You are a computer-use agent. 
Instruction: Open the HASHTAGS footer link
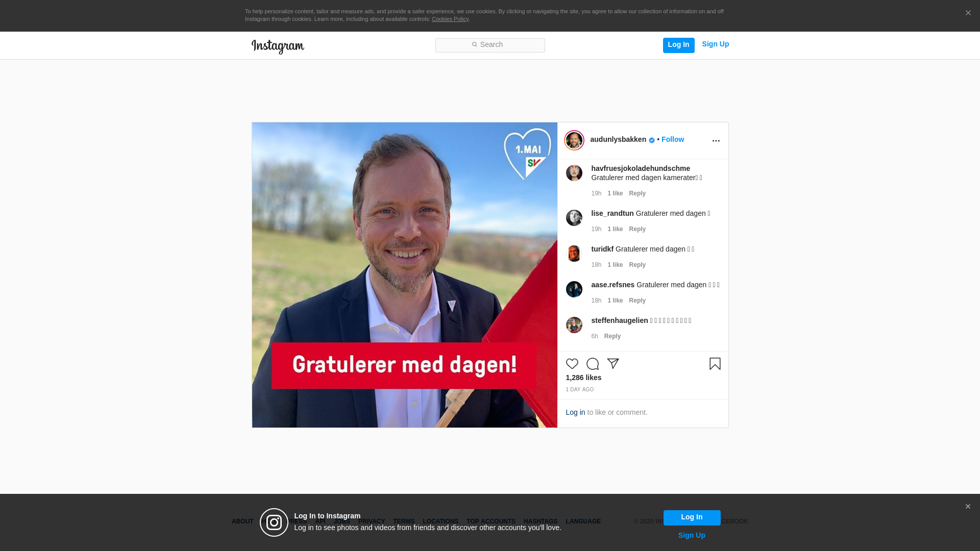point(540,521)
